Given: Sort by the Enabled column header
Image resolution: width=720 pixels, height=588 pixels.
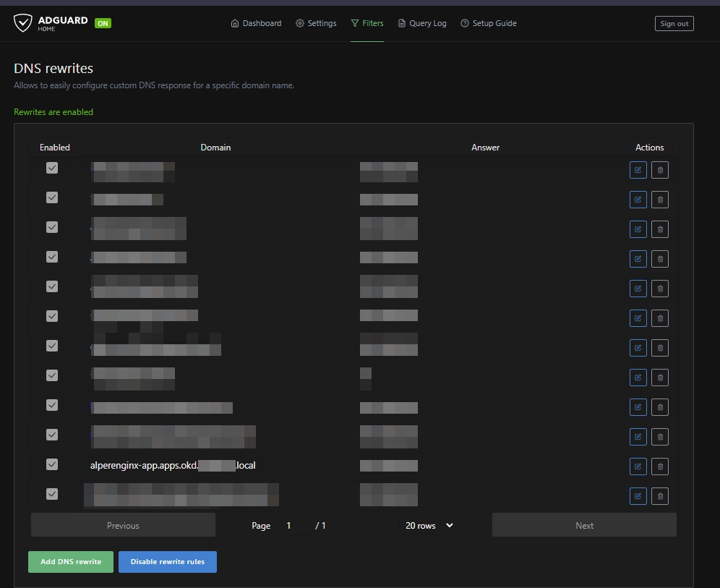Looking at the screenshot, I should (x=55, y=148).
